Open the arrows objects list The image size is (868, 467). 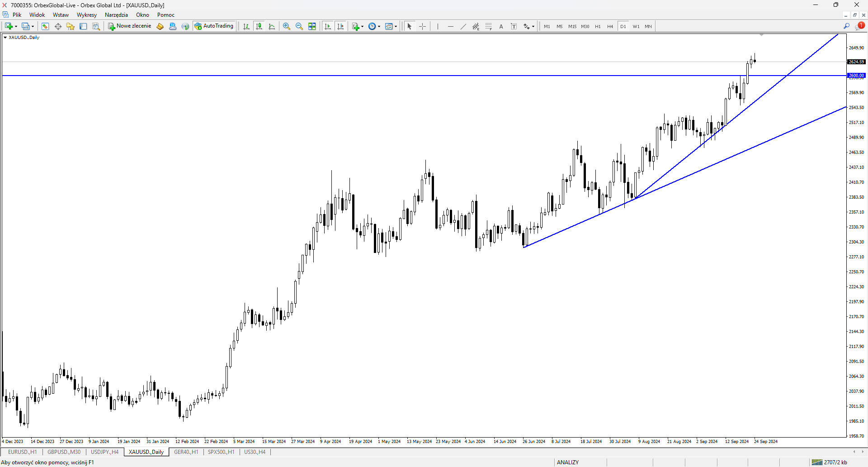[x=527, y=26]
